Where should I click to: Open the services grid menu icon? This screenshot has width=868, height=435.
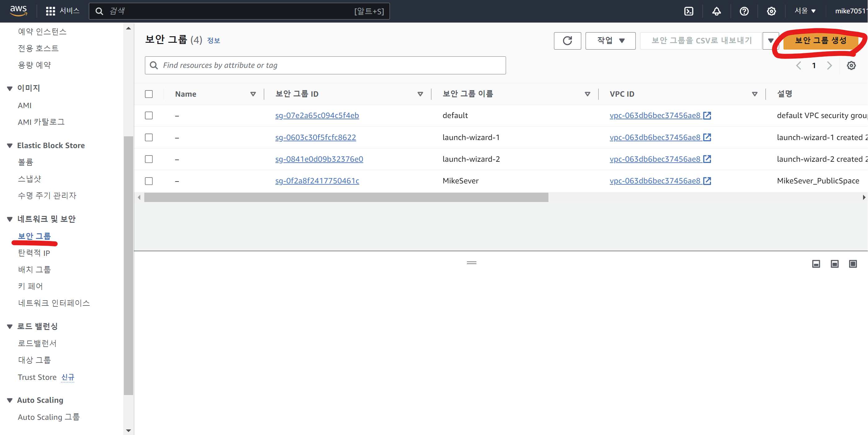(x=50, y=11)
